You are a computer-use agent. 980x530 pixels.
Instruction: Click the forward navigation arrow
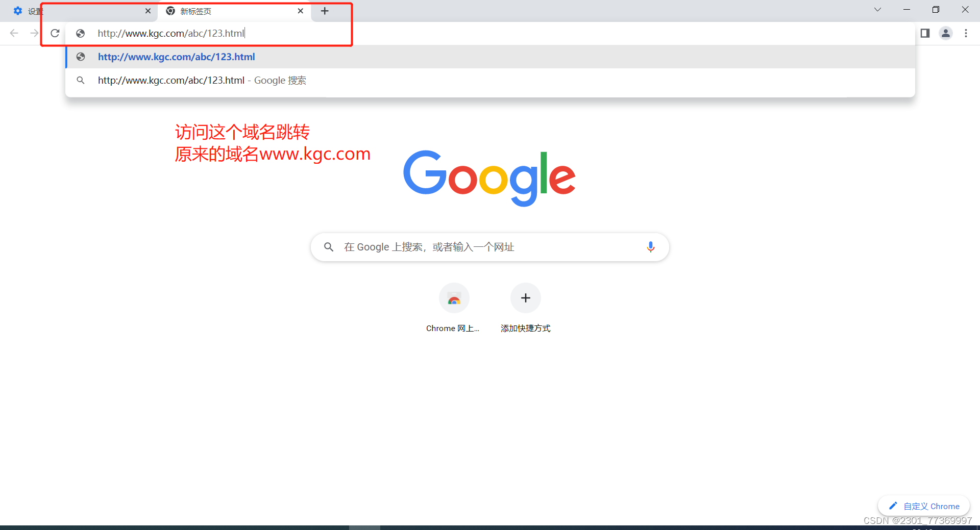pos(34,33)
